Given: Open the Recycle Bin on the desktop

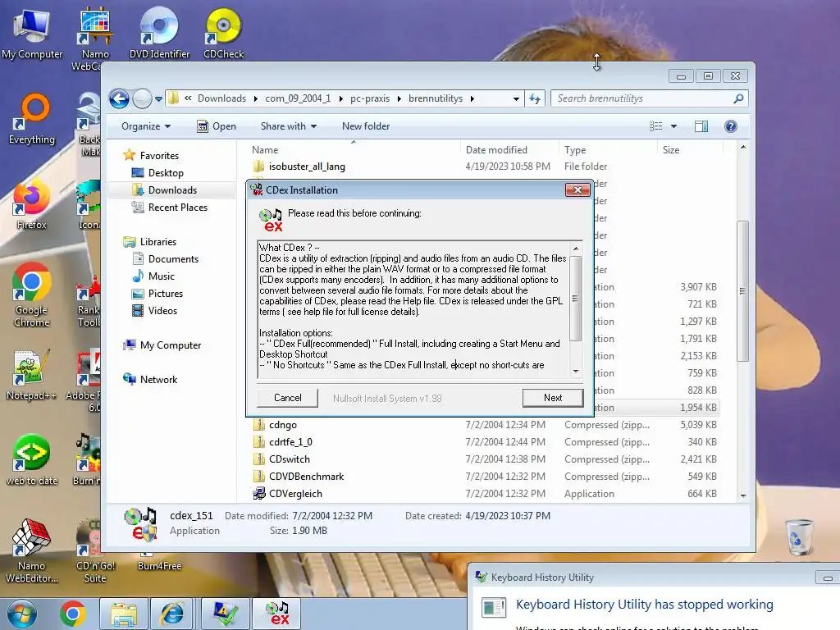Looking at the screenshot, I should (799, 536).
